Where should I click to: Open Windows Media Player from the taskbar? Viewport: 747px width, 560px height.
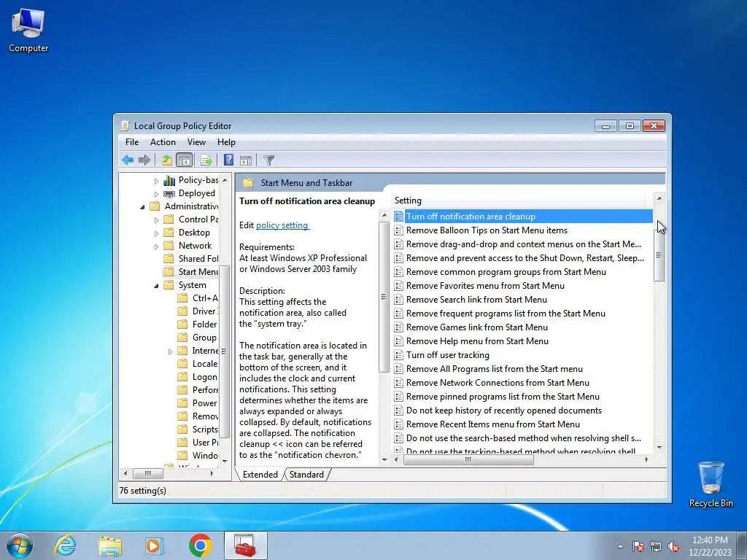(155, 545)
